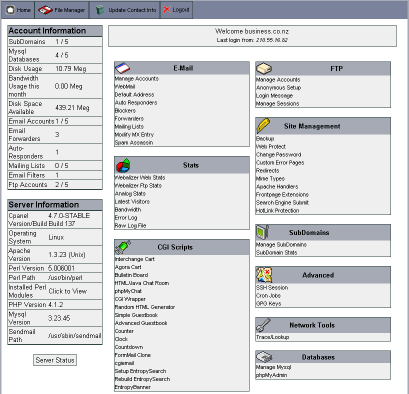Screen dimensions: 409x394
Task: Open the Forwarders link
Action: click(x=129, y=119)
